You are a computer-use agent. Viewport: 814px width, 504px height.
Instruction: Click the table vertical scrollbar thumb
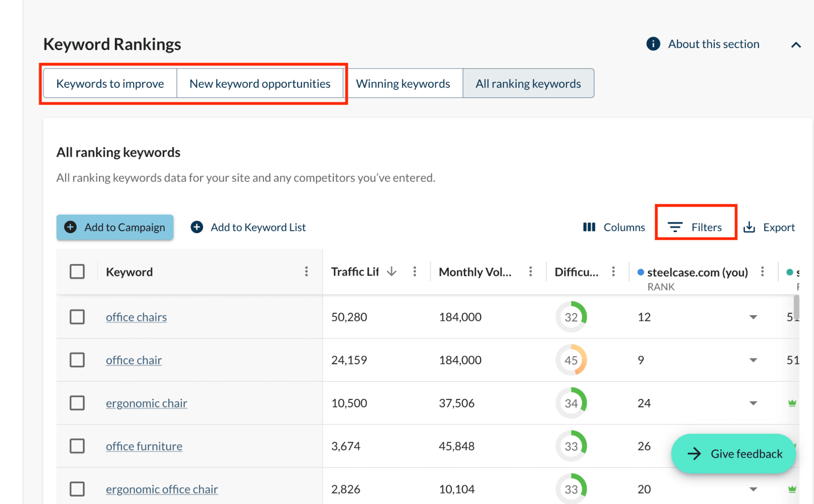tap(796, 307)
